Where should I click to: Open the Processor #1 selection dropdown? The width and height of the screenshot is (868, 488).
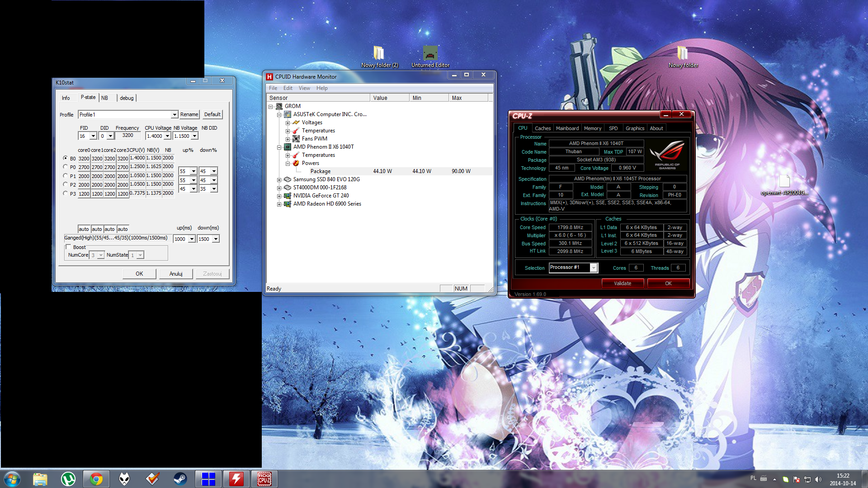594,268
